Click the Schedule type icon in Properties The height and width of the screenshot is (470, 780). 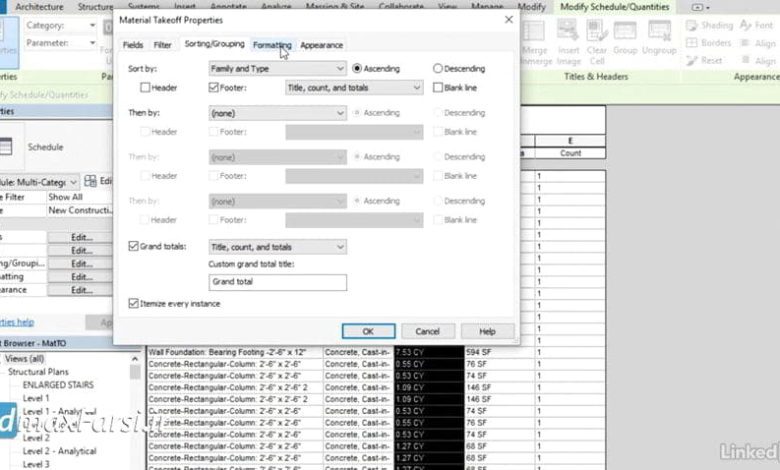pyautogui.click(x=6, y=147)
